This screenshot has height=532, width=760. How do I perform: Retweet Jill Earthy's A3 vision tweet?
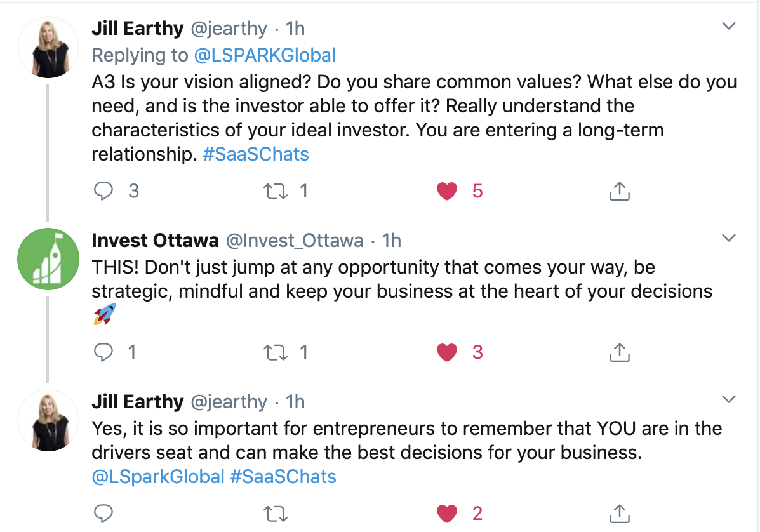click(276, 191)
